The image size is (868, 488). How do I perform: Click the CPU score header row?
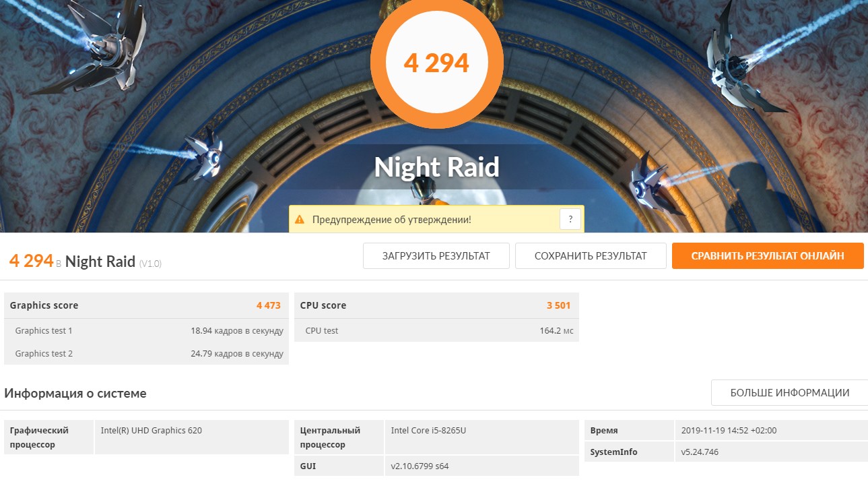[x=436, y=305]
